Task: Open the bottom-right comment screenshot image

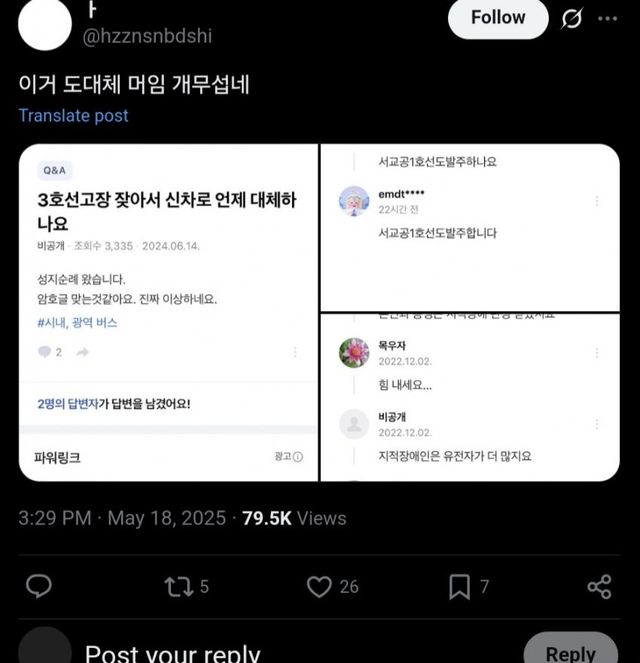Action: pos(470,398)
